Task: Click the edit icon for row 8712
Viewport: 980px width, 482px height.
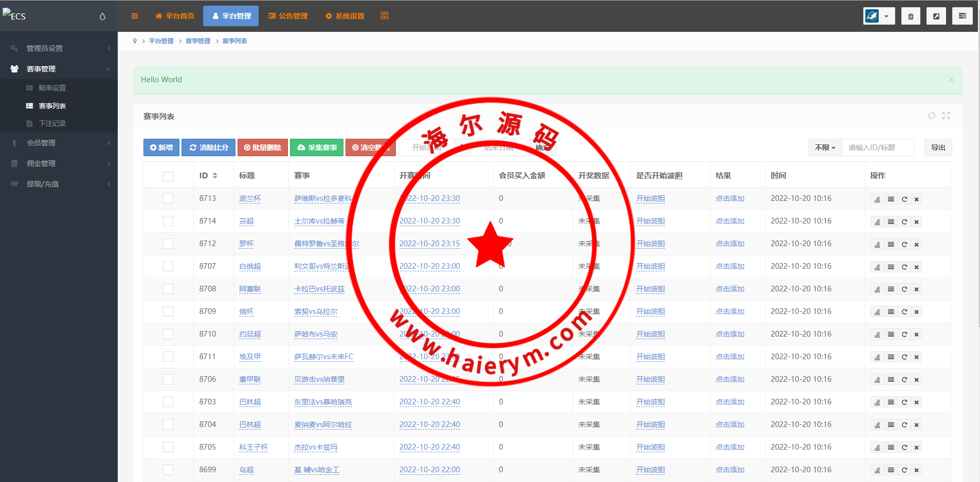Action: pyautogui.click(x=877, y=245)
